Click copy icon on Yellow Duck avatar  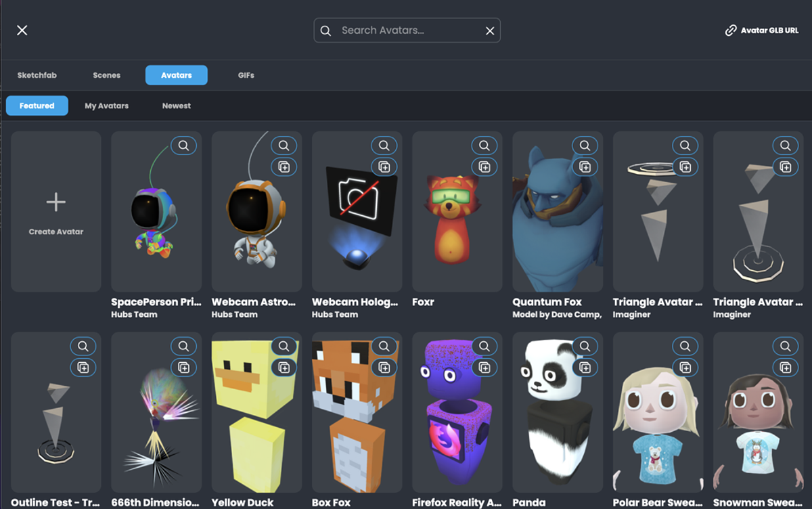coord(284,367)
